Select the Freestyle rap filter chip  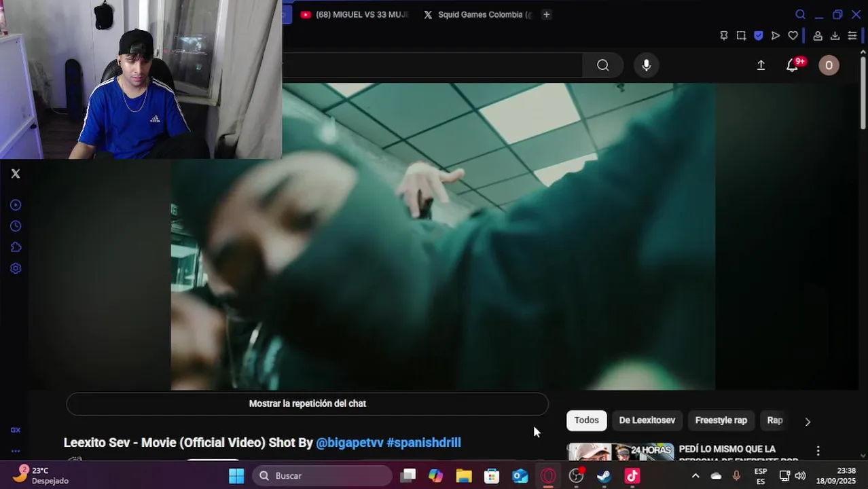(721, 420)
